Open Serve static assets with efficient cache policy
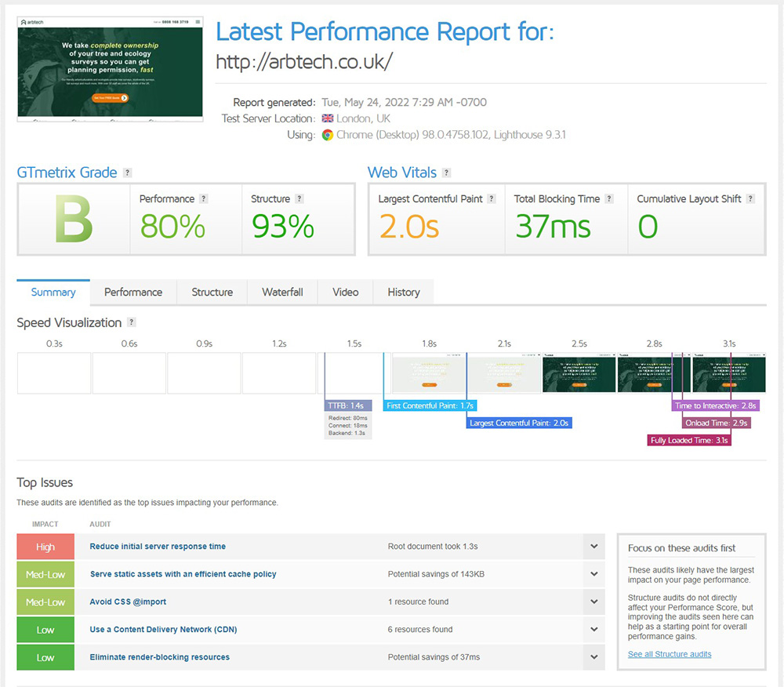 pos(183,574)
